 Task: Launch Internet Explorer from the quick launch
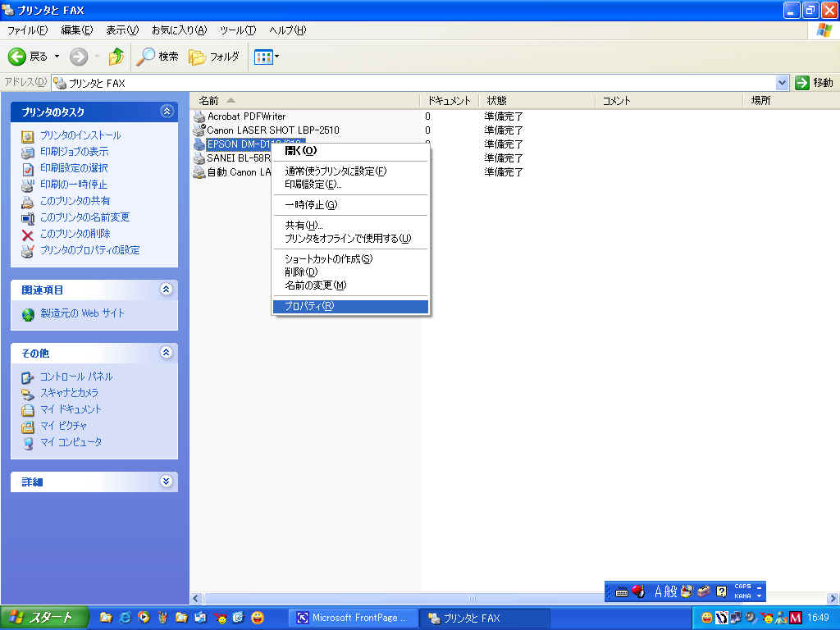125,618
